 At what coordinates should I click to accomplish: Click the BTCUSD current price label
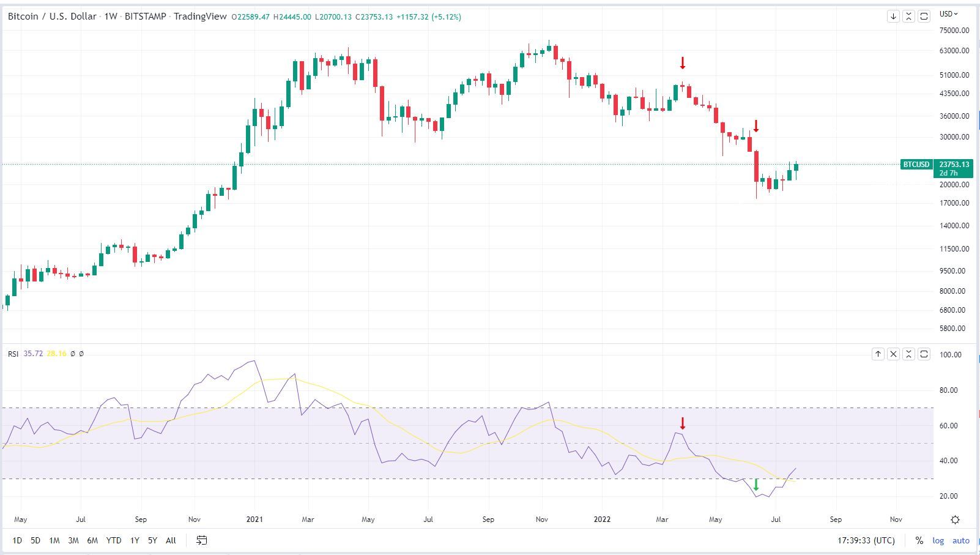coord(916,165)
